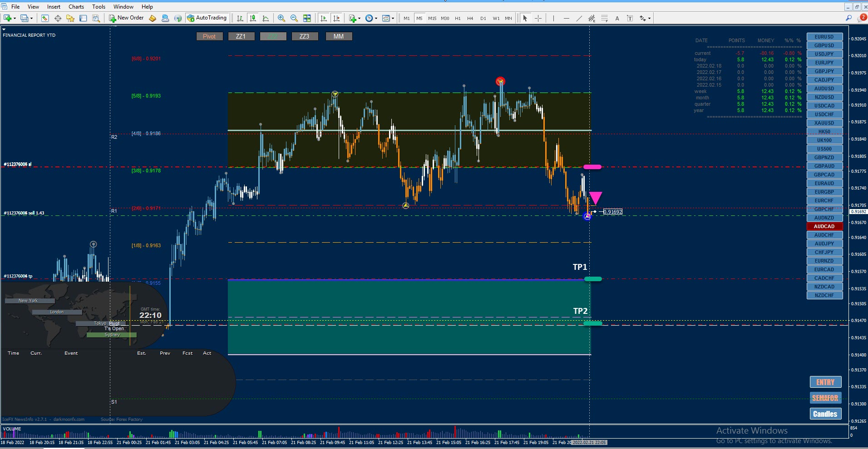
Task: Select the AUDCAD symbol button
Action: [824, 226]
